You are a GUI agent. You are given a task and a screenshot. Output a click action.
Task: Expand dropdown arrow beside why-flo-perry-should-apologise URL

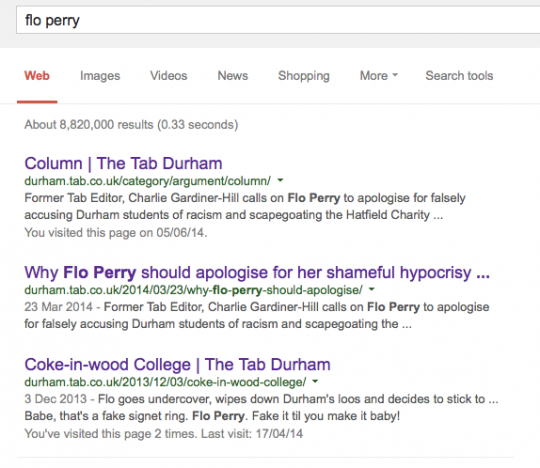pyautogui.click(x=372, y=289)
